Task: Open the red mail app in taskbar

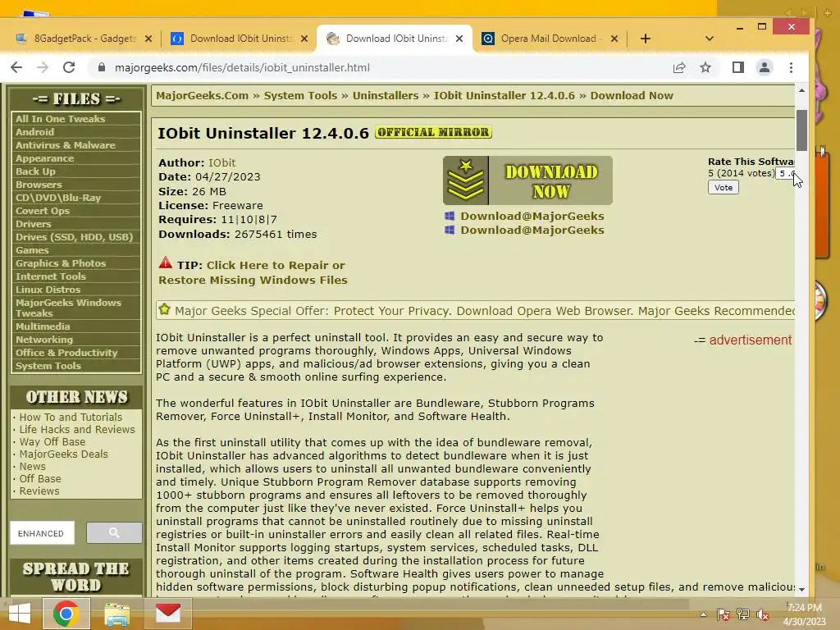Action: pos(167,614)
